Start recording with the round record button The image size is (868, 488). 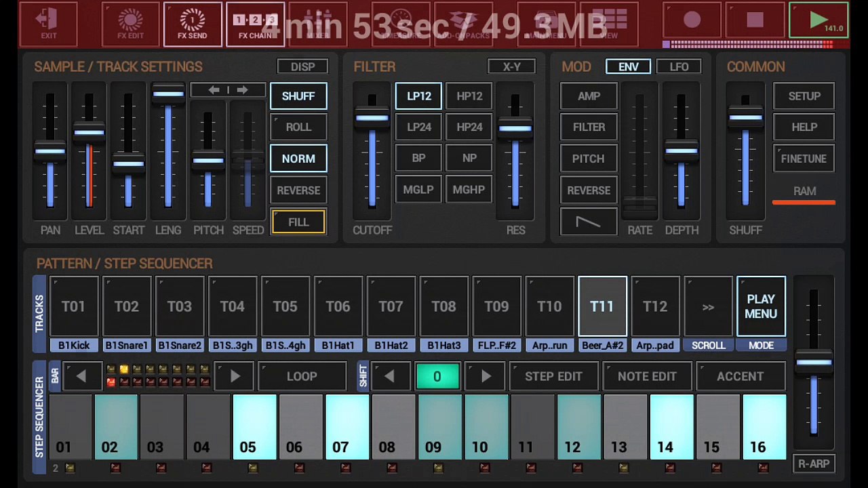click(x=692, y=21)
